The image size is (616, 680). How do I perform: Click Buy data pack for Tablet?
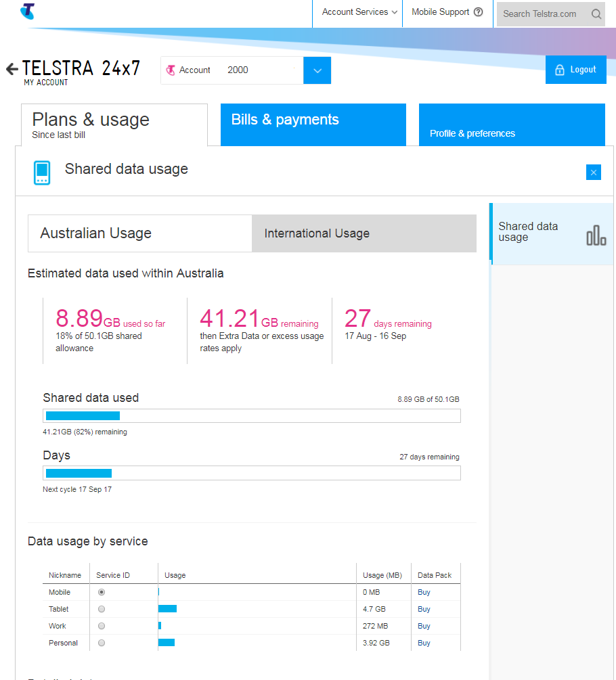pos(424,609)
